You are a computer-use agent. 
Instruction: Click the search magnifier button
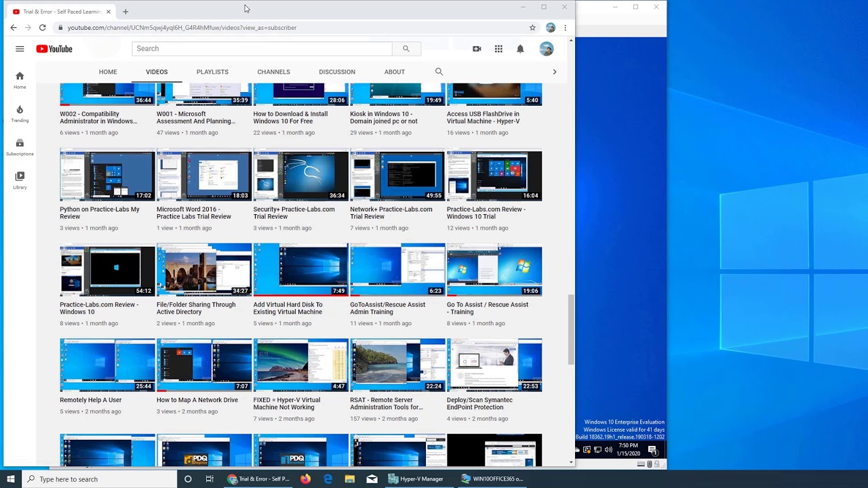[406, 49]
